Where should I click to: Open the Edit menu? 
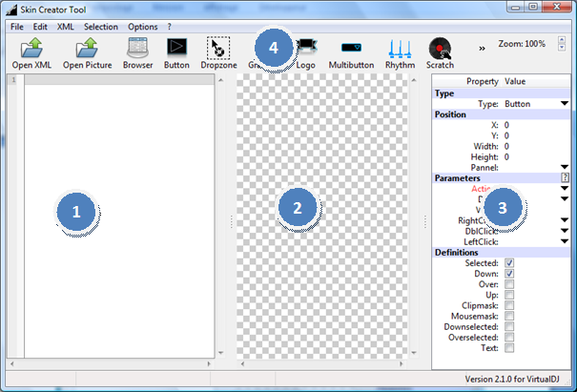coord(40,27)
